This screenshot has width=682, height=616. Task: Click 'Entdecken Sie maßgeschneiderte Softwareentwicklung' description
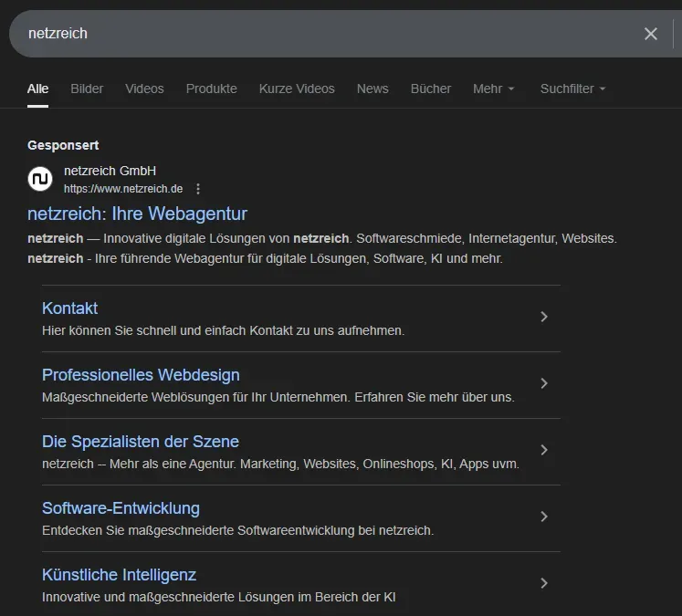point(238,530)
